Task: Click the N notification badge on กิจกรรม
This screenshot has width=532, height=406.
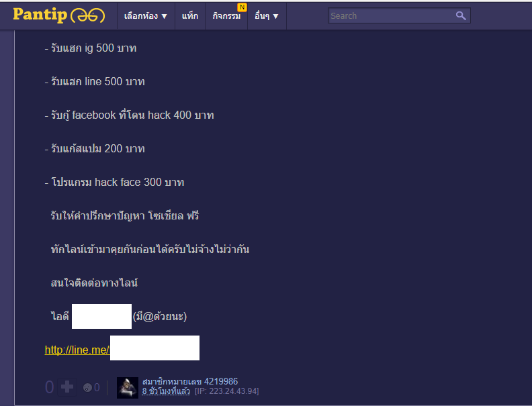Action: (x=242, y=7)
